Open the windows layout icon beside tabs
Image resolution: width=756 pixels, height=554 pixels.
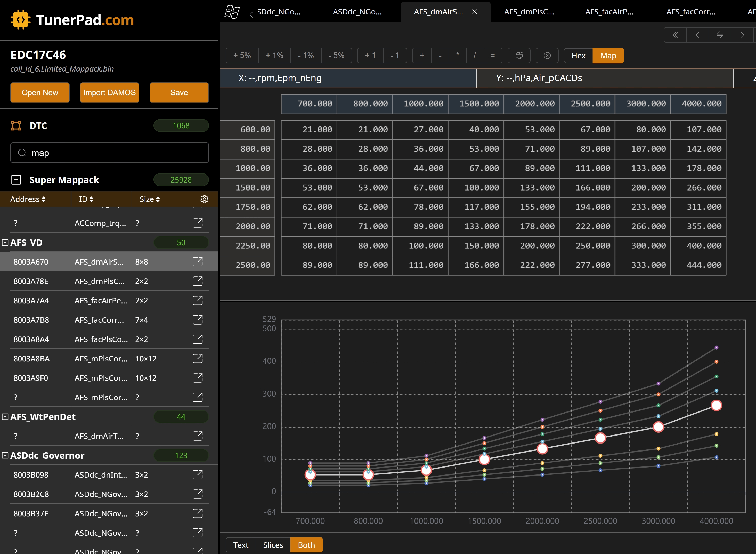pos(232,12)
